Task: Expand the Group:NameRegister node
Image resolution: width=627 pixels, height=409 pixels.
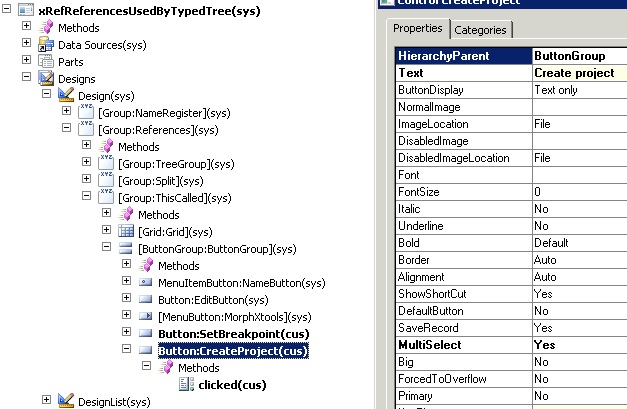Action: tap(66, 110)
